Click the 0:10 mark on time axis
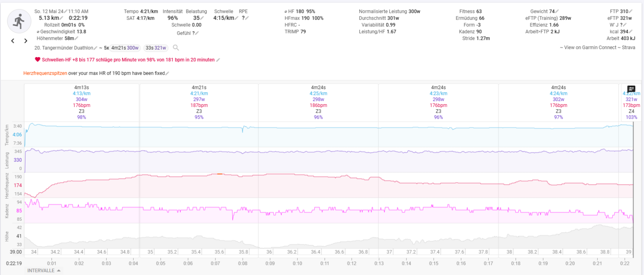Image resolution: width=644 pixels, height=275 pixels. click(297, 263)
